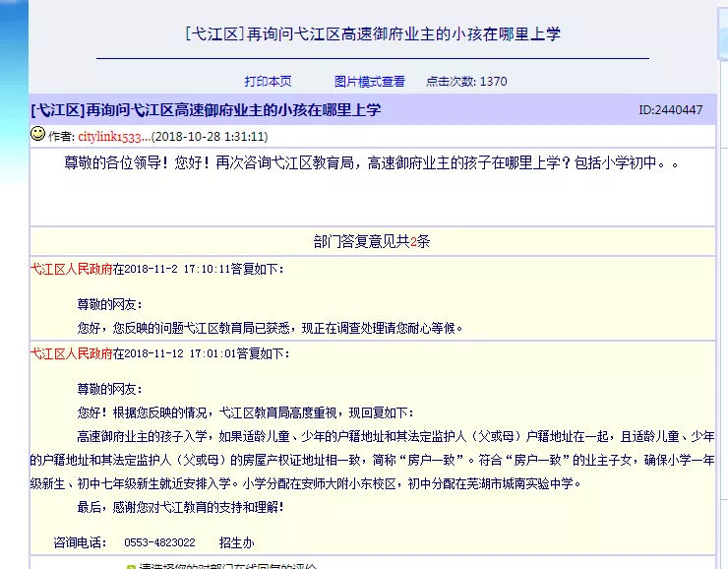Click first reply text 您好，您反映的问题

tap(269, 327)
